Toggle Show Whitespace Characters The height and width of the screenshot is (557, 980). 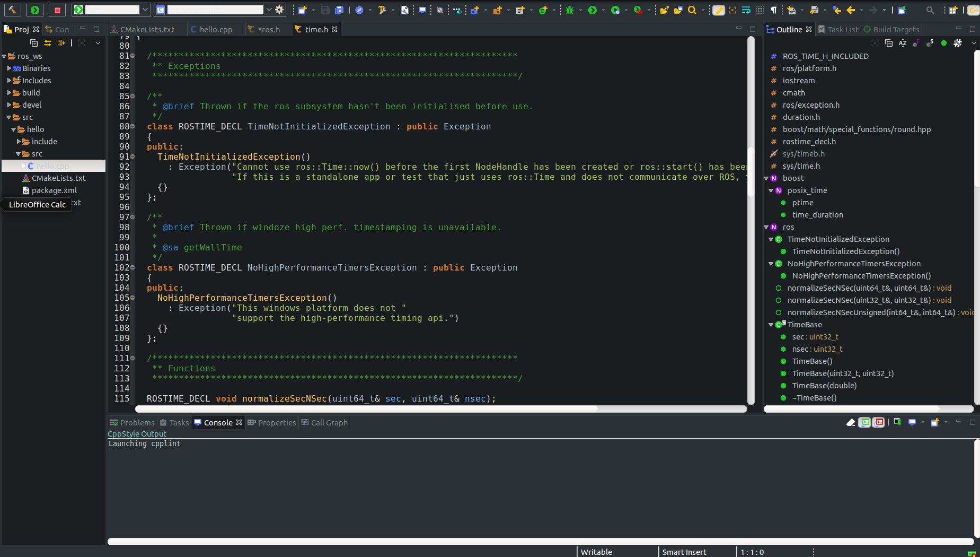pos(775,10)
